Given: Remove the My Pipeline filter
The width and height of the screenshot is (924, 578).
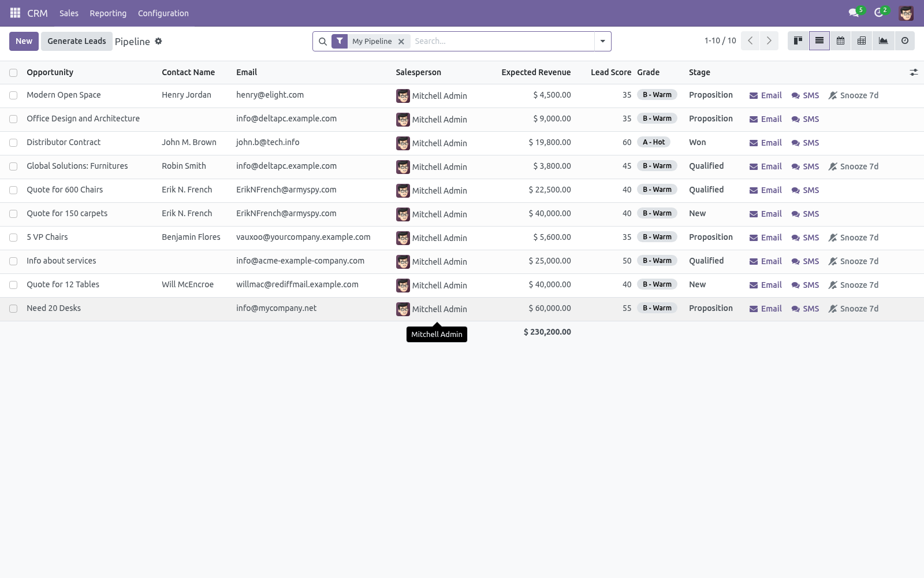Looking at the screenshot, I should [401, 41].
